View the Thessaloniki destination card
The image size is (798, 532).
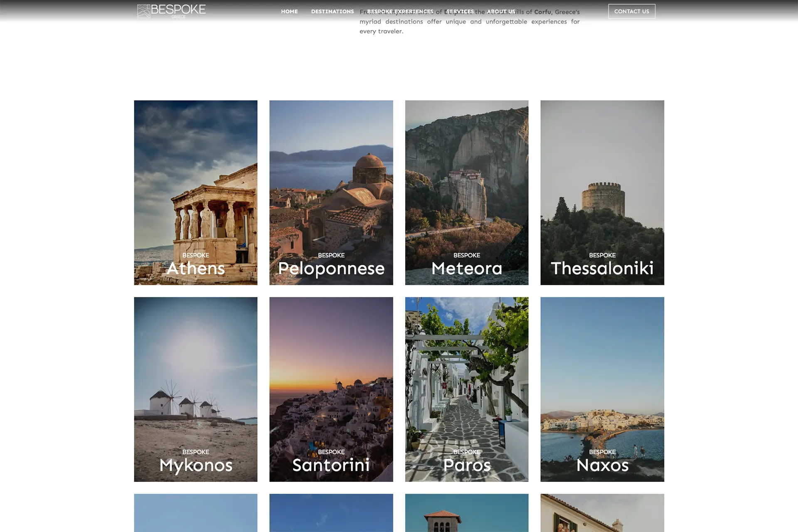coord(602,192)
